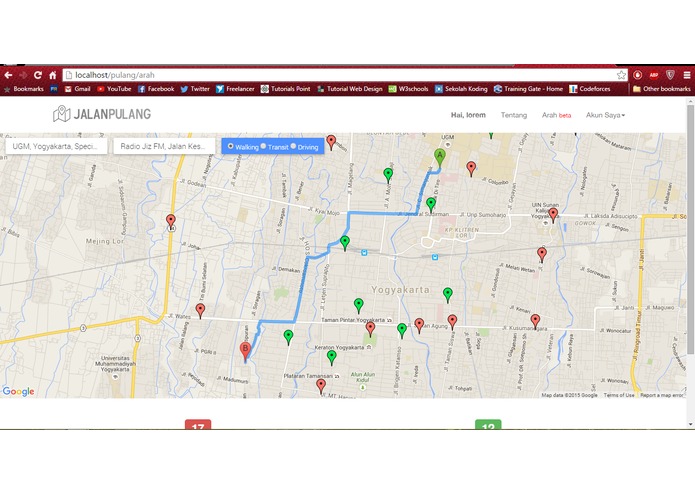Reload the page with the refresh icon

(x=38, y=75)
